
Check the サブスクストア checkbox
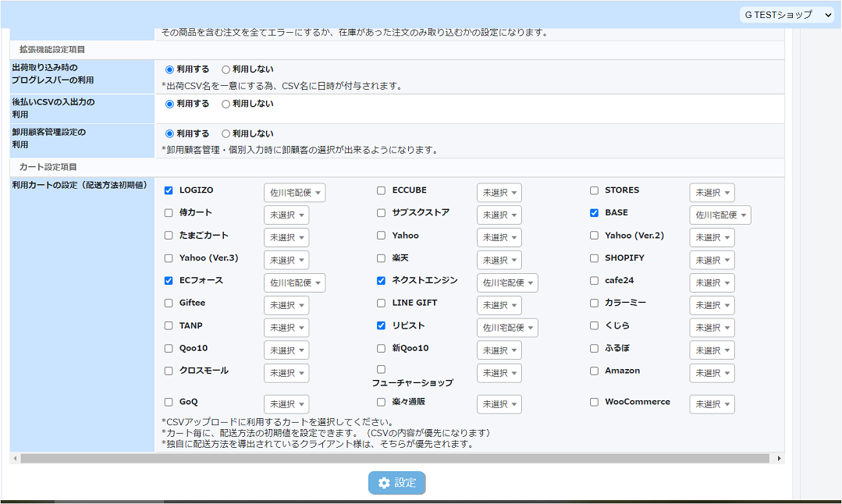coord(382,213)
